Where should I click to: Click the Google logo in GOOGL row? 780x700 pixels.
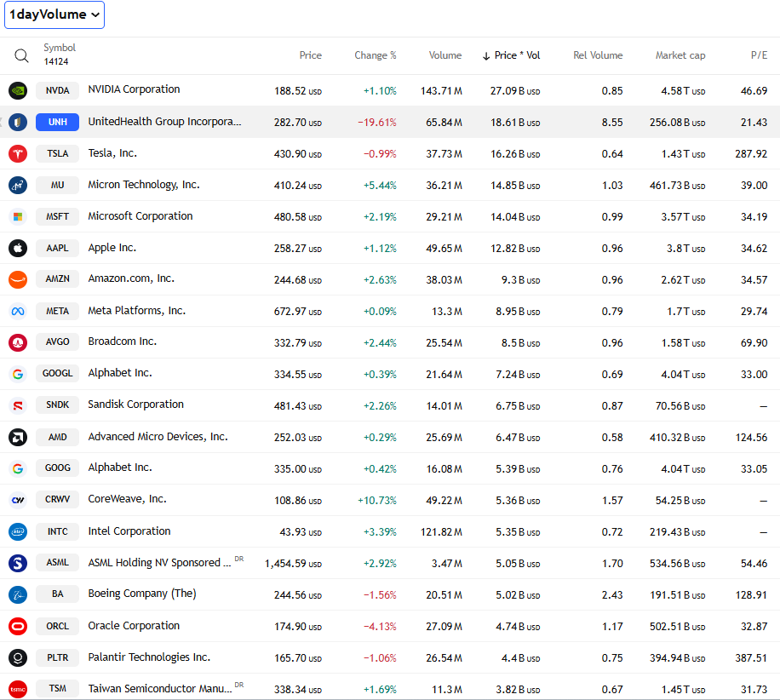[18, 374]
